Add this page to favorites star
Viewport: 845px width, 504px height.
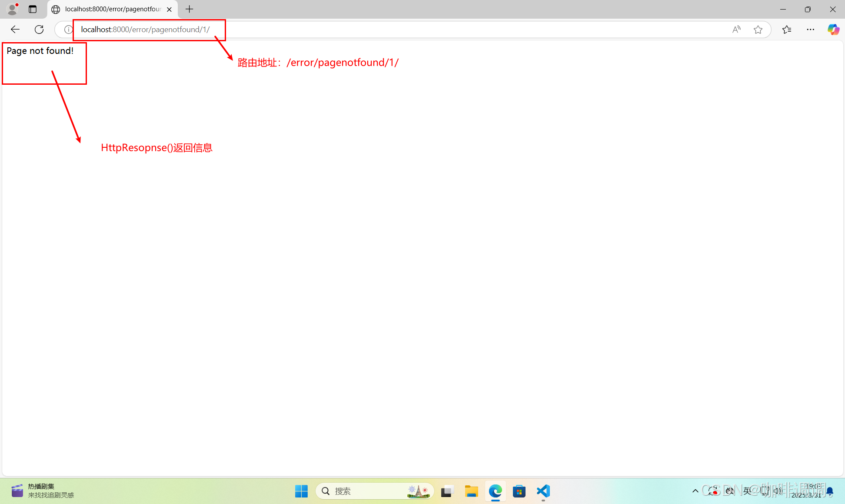tap(758, 30)
